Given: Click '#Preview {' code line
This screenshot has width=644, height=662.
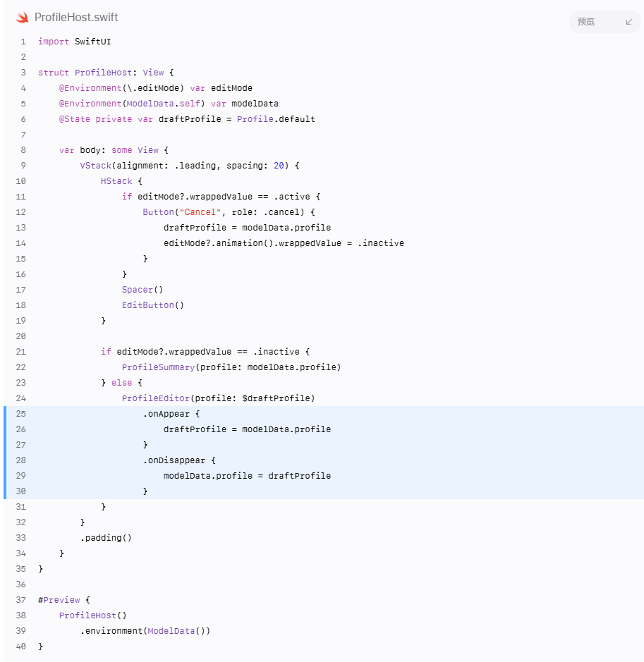Looking at the screenshot, I should pos(63,600).
